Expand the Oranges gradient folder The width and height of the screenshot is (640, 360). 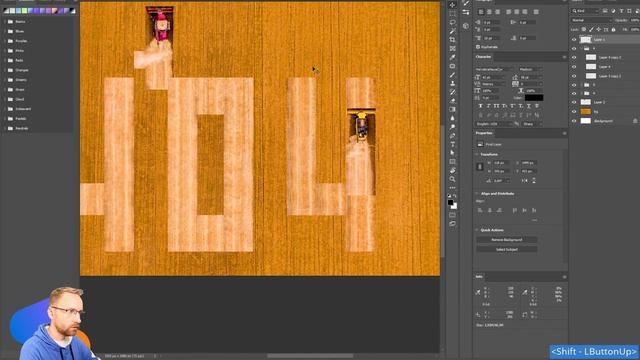pyautogui.click(x=4, y=70)
